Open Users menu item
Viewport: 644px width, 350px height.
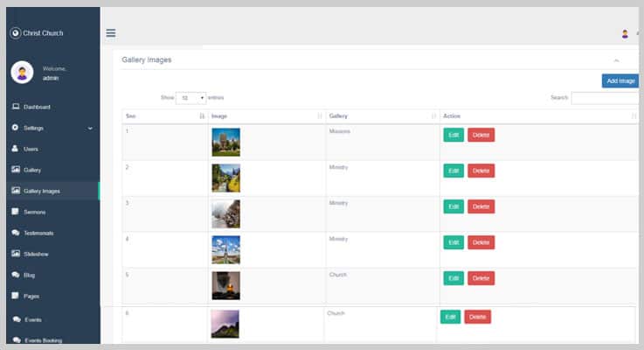[x=31, y=149]
